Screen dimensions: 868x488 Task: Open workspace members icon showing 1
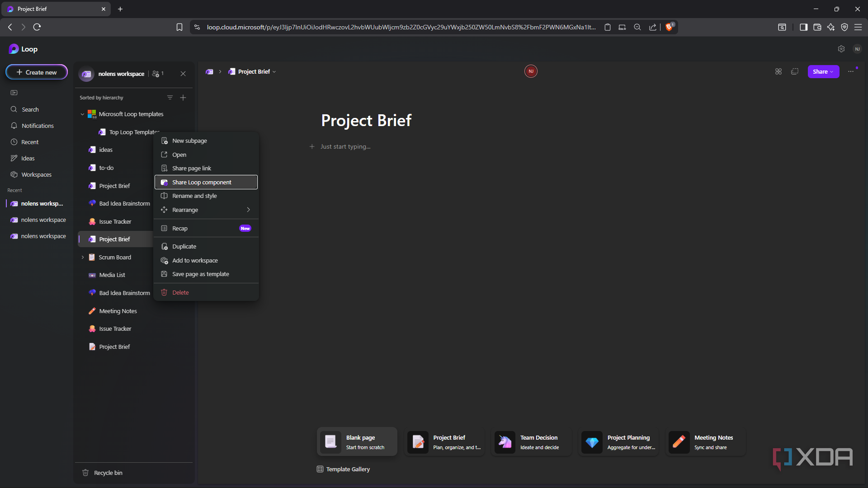[158, 74]
